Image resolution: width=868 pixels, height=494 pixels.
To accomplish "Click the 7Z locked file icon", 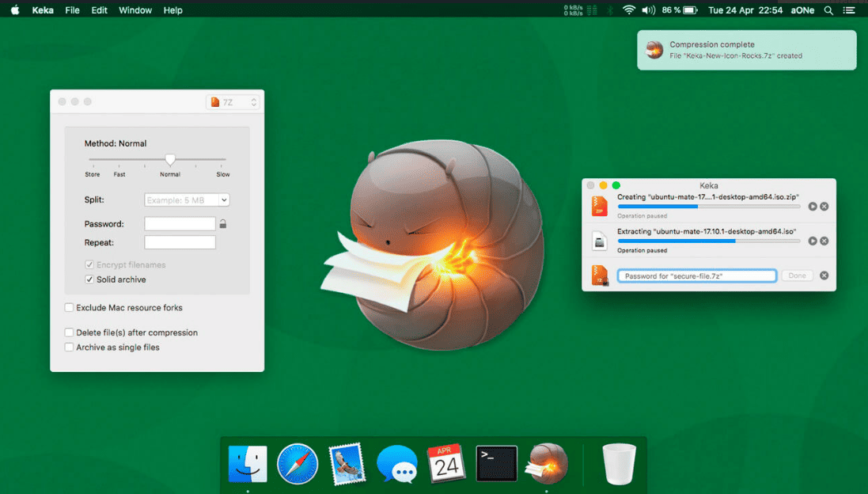I will pos(600,275).
